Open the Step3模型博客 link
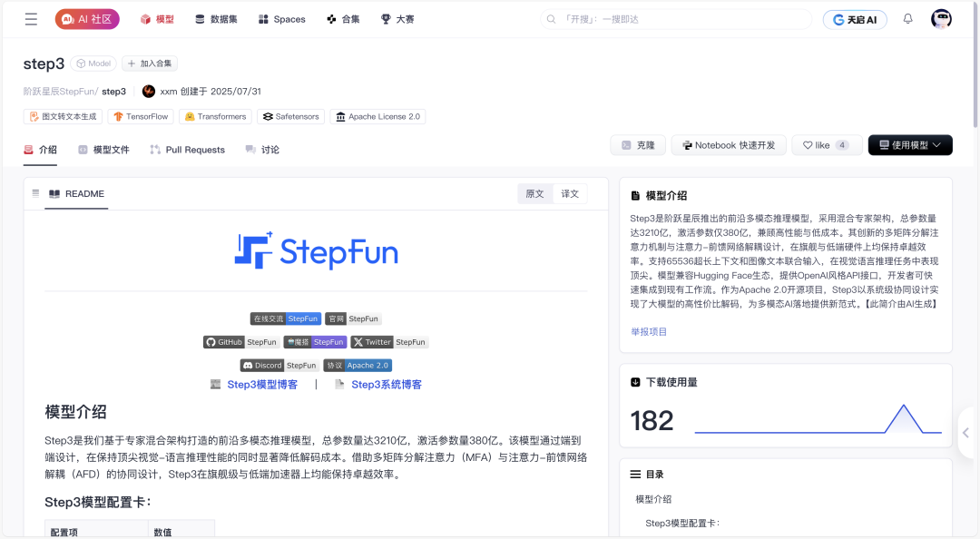 pyautogui.click(x=262, y=385)
